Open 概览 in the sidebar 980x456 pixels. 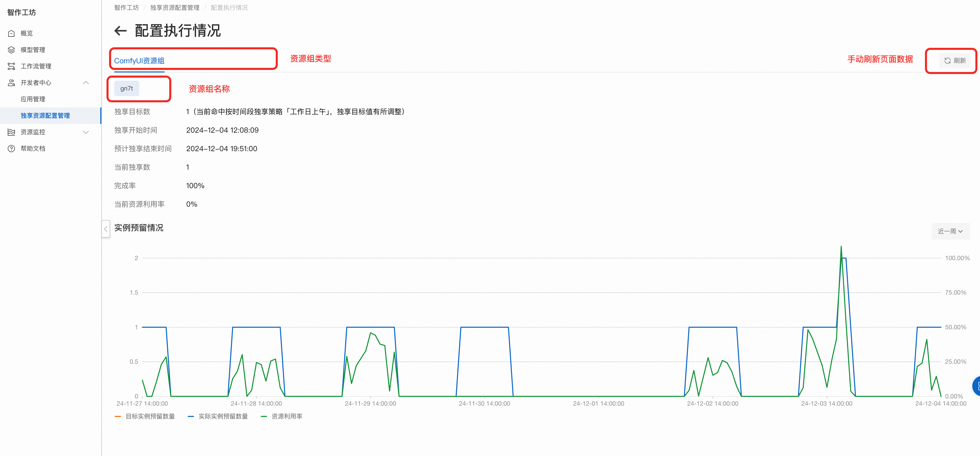50,33
